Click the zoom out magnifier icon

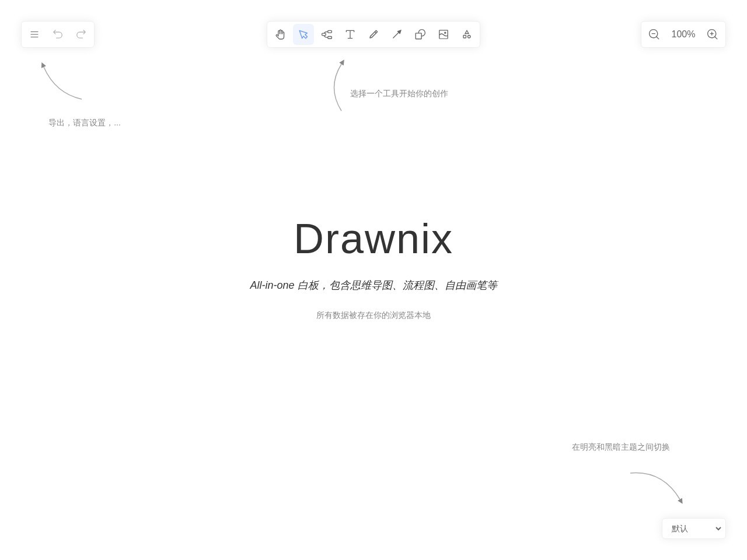tap(654, 34)
